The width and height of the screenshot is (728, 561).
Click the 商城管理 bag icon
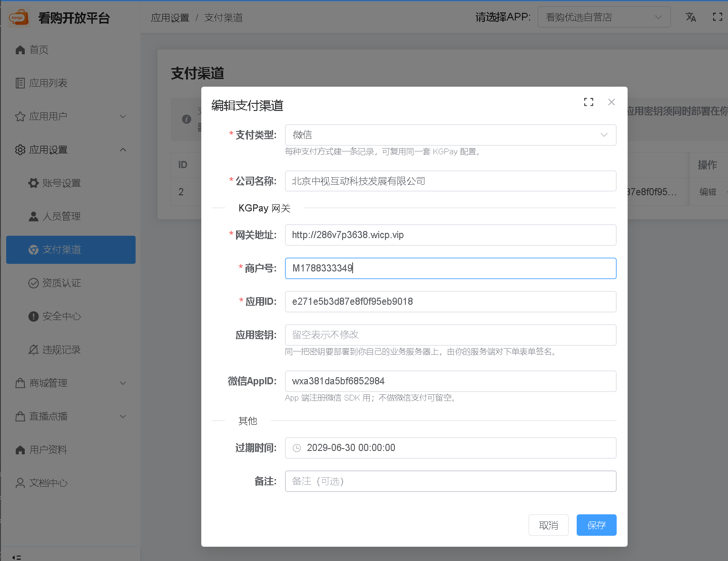click(x=20, y=383)
